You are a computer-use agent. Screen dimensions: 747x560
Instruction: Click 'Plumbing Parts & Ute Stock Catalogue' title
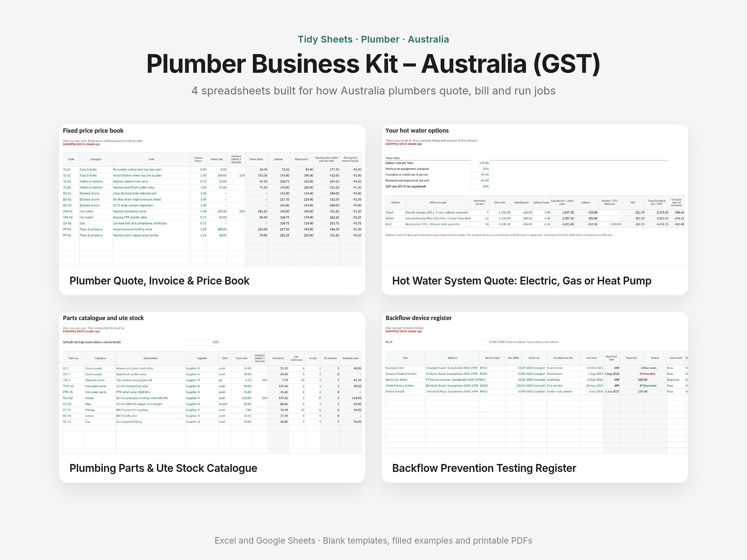(163, 468)
